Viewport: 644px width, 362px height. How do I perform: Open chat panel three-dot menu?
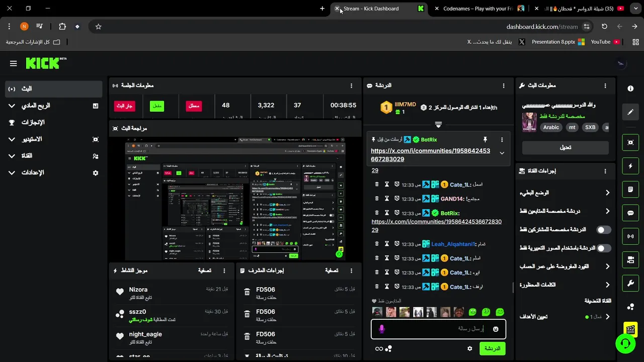[504, 86]
